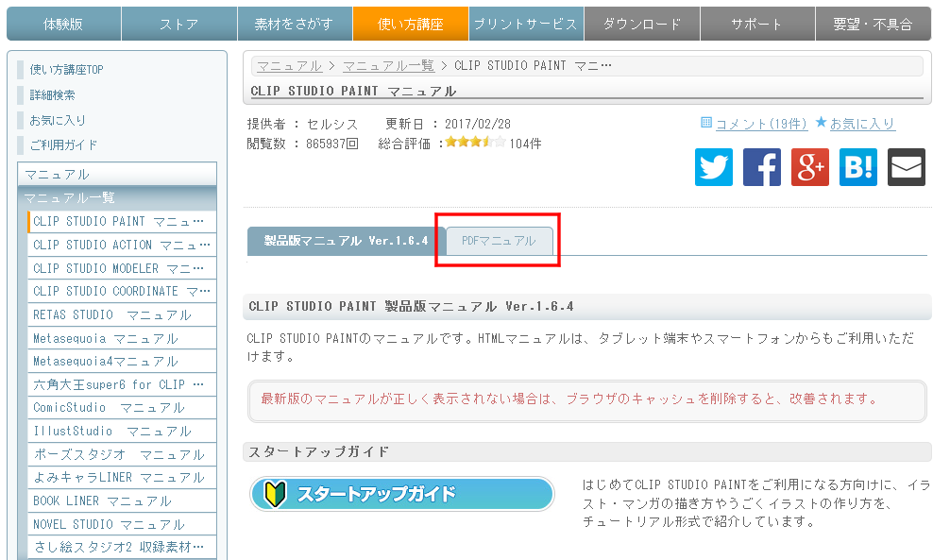Open さし絵スタジオ2 収録素材 entry

(x=122, y=547)
